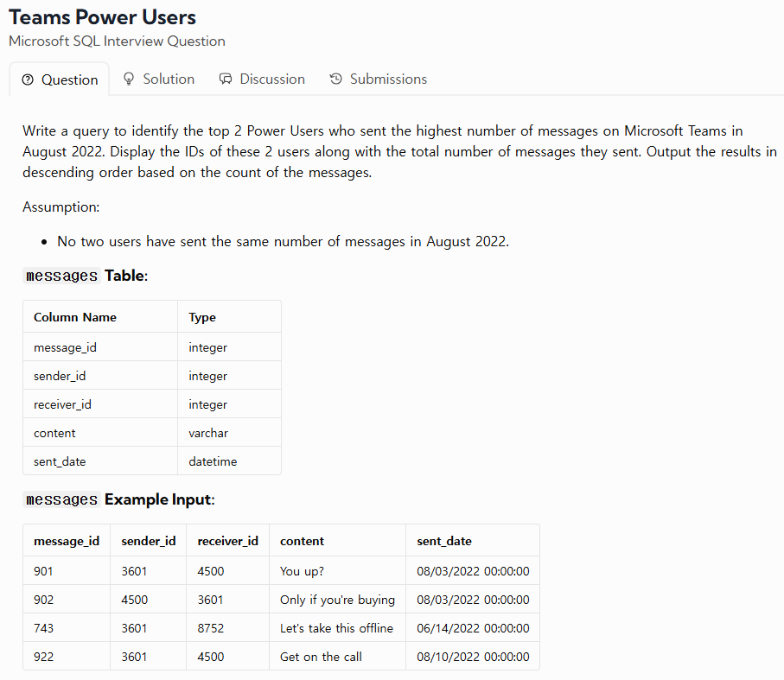This screenshot has height=680, width=784.
Task: Click the 06/14/2022 00:00:00 date cell
Action: (473, 628)
